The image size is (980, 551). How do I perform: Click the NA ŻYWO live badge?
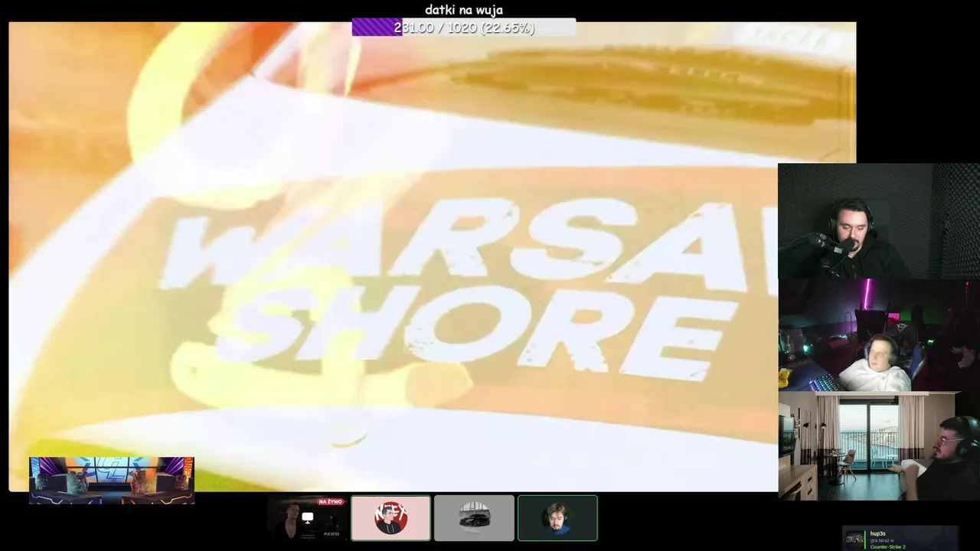pyautogui.click(x=330, y=501)
